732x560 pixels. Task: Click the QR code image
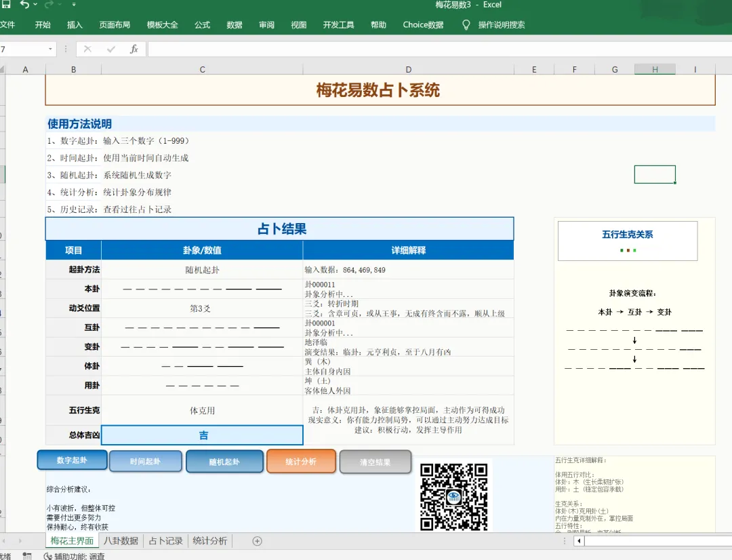[x=453, y=497]
